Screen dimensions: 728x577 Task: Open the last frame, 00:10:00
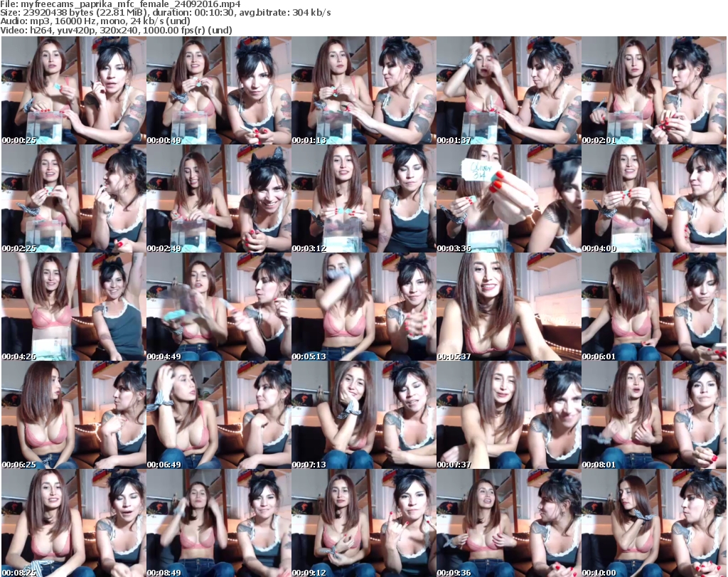[x=654, y=523]
